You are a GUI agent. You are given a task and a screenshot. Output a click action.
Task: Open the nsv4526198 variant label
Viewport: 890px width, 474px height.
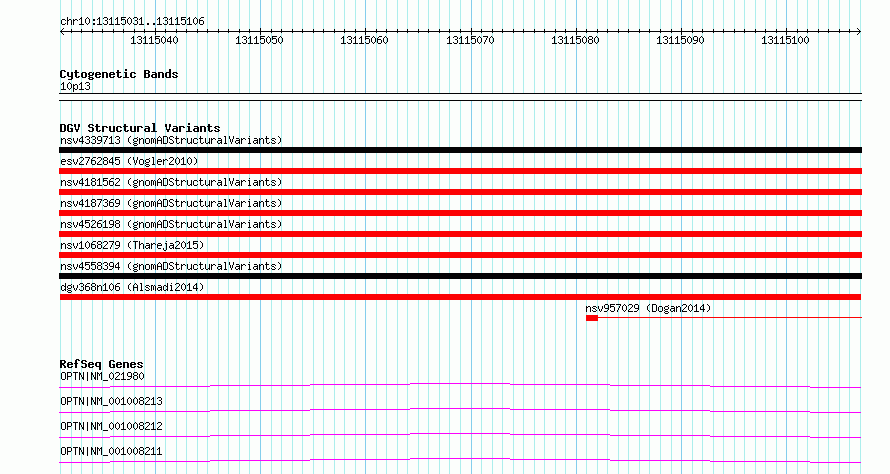pos(171,224)
